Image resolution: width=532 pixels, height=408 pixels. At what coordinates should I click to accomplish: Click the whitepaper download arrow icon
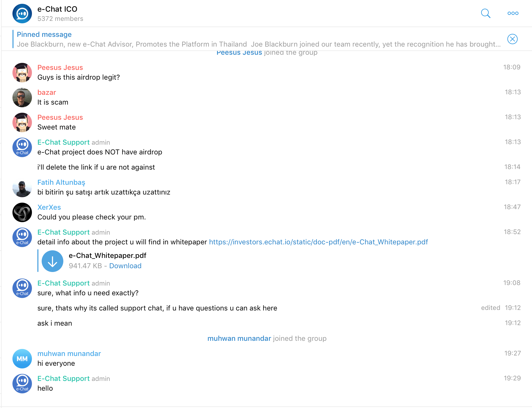(x=52, y=261)
